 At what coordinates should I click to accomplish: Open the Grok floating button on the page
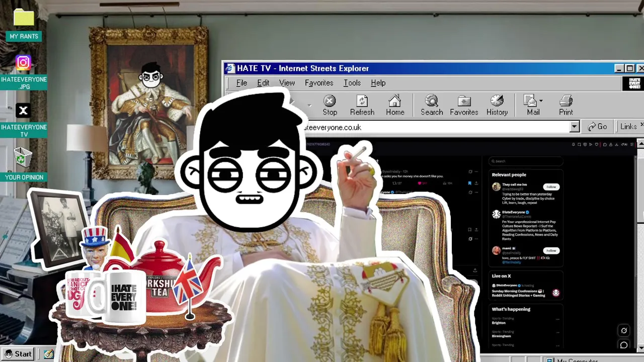pos(624,330)
